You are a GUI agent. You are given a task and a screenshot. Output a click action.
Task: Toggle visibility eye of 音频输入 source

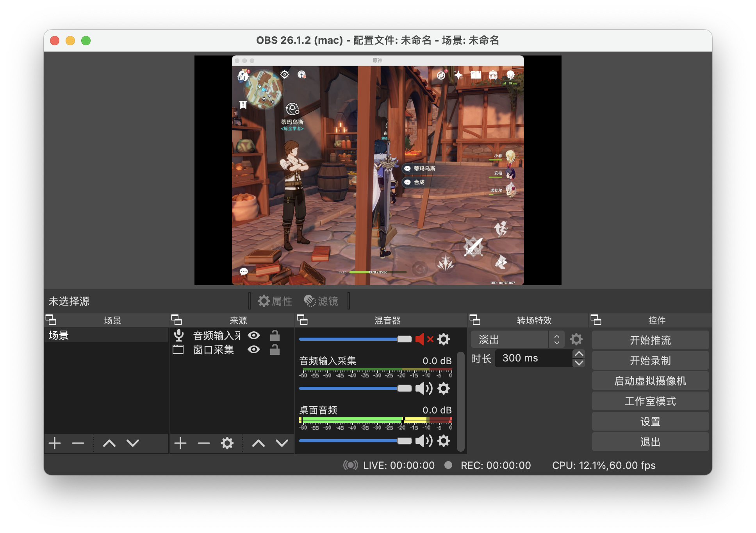click(254, 335)
